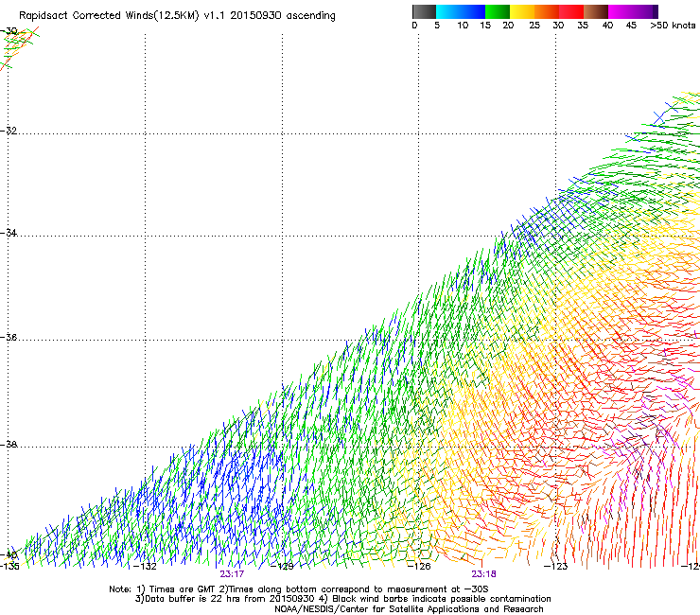Click the legend scale label "10"
Image resolution: width=700 pixels, height=615 pixels.
463,26
